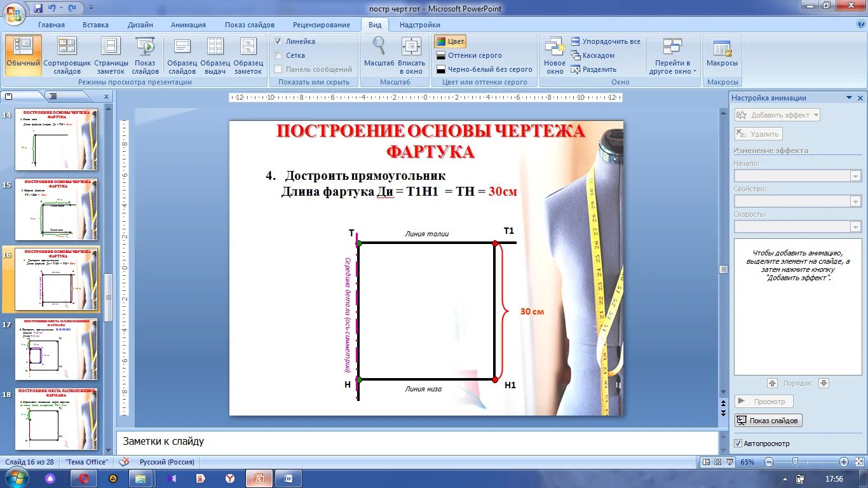
Task: Click spell check icon in status bar
Action: point(125,462)
